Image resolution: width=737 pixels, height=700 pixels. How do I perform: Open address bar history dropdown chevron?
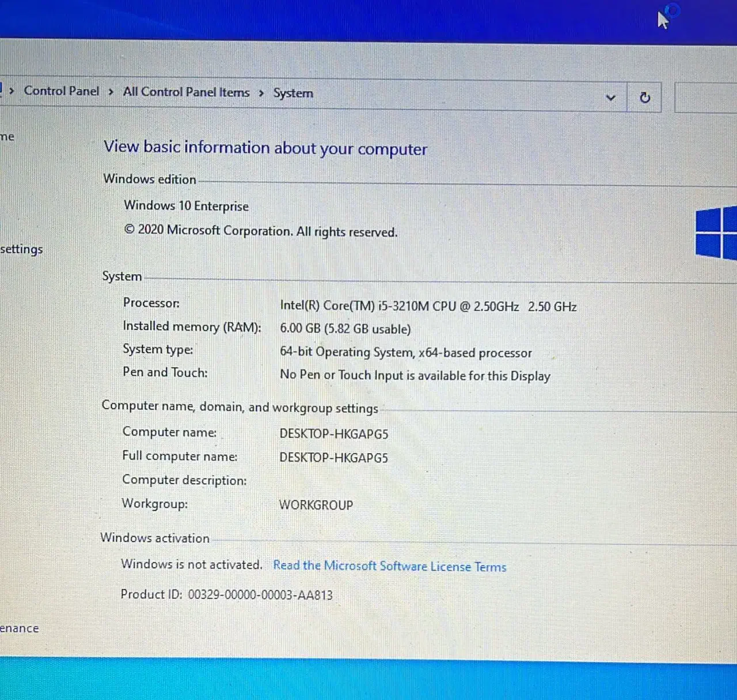pos(611,98)
